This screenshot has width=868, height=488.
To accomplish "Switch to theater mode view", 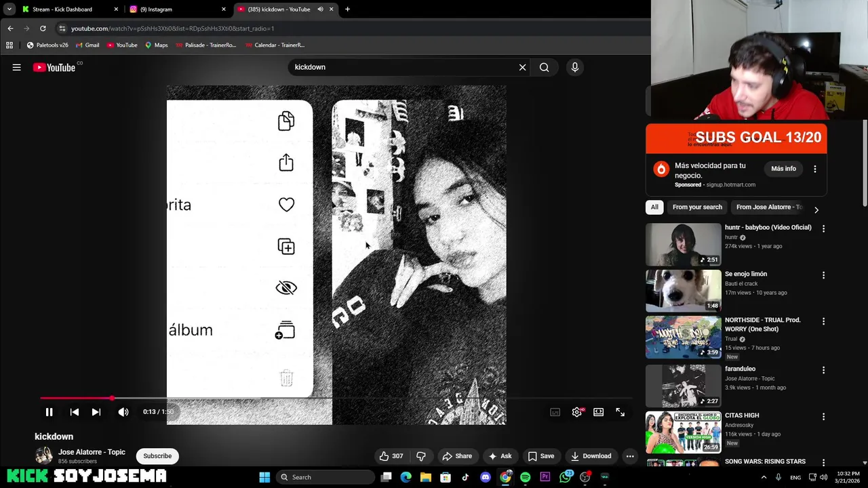I will coord(599,412).
